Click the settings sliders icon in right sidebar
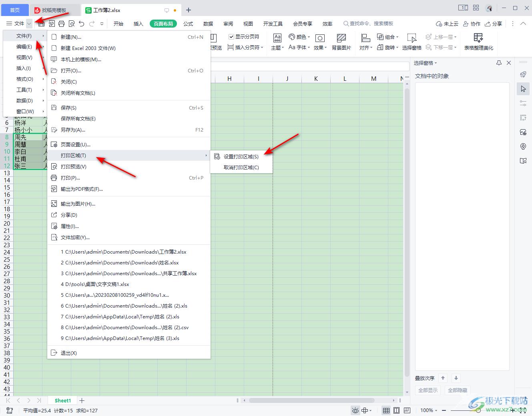532x416 pixels. coord(523,103)
